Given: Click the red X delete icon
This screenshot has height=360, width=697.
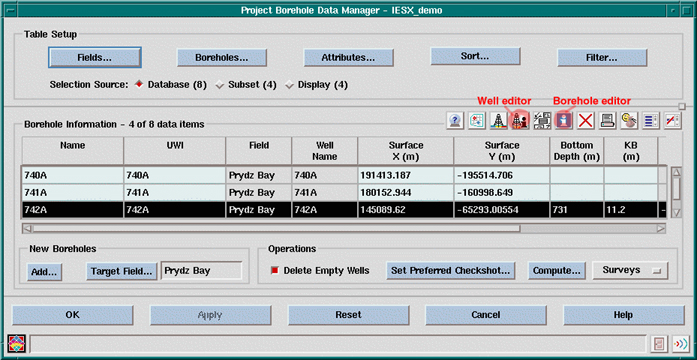Looking at the screenshot, I should click(x=586, y=120).
